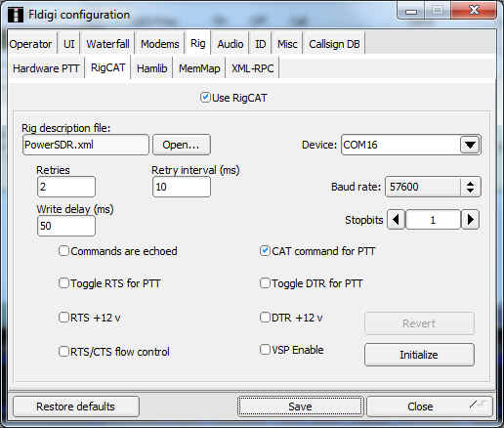Open the Audio configuration tab
Image resolution: width=504 pixels, height=428 pixels.
pos(231,44)
